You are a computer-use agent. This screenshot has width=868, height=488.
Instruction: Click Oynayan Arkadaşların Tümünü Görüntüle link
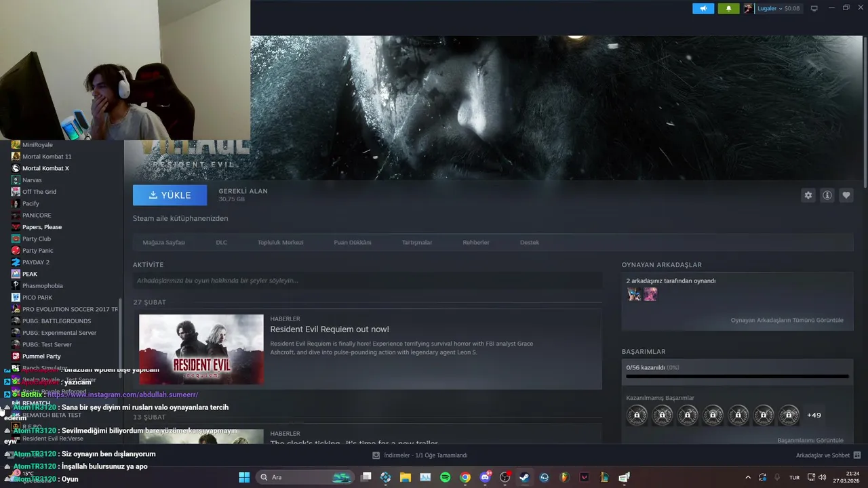(x=787, y=320)
